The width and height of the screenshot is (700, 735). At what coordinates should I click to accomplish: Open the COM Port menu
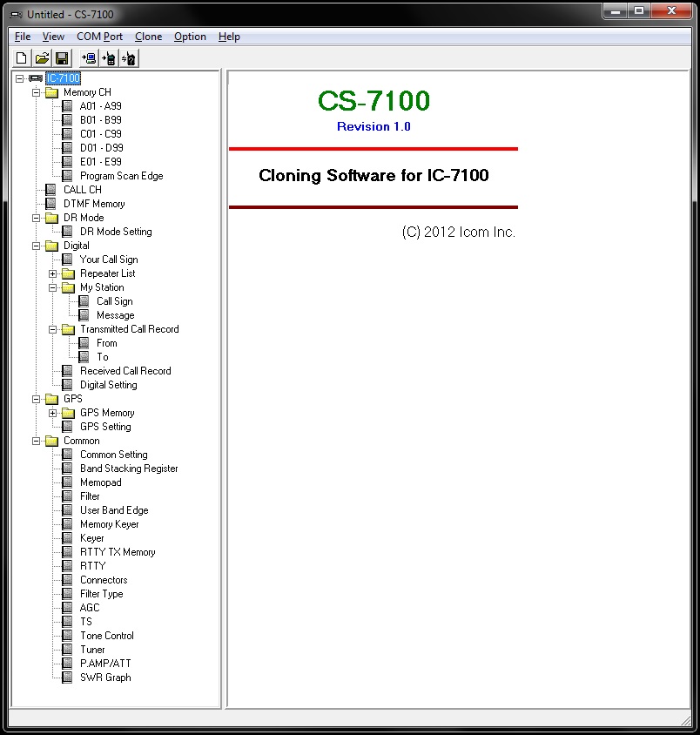click(x=99, y=37)
